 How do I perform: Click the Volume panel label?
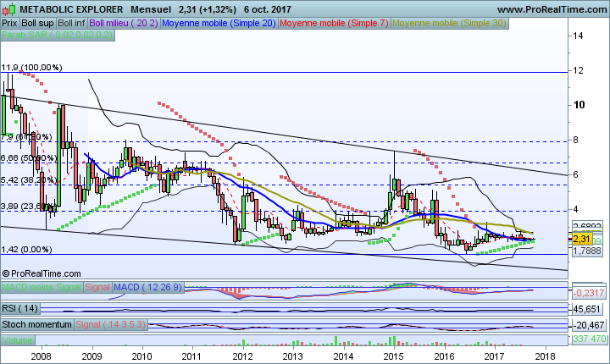(x=18, y=340)
